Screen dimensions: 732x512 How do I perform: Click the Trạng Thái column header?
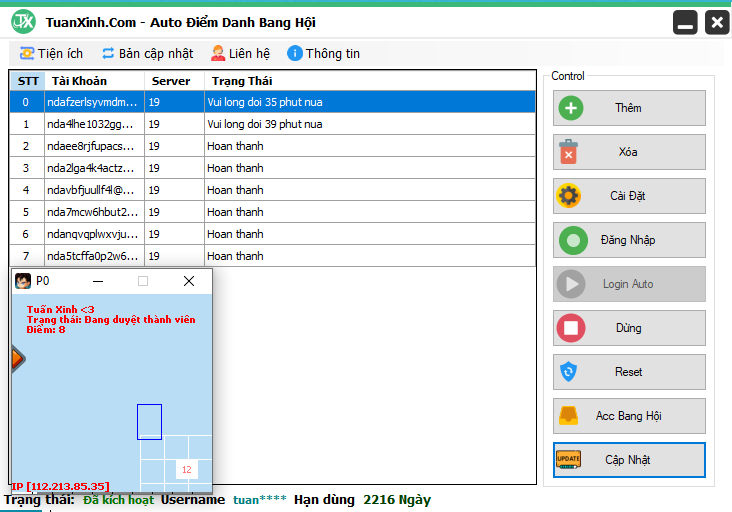[242, 80]
